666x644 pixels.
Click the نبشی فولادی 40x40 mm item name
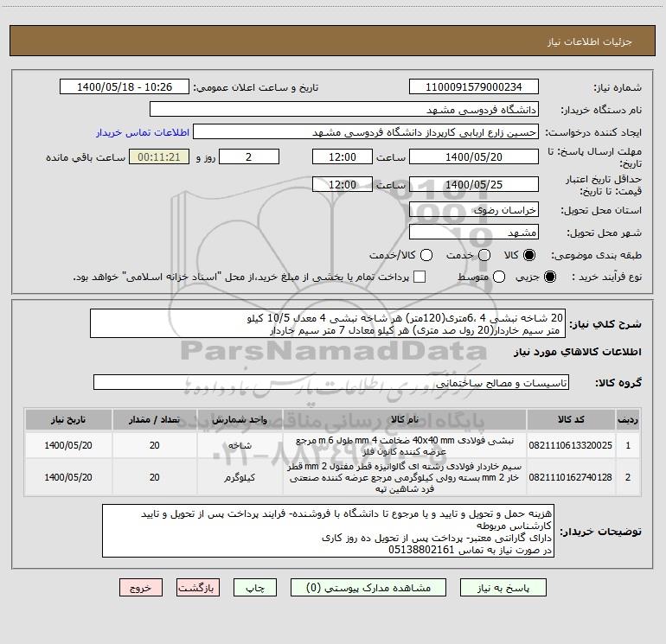click(x=405, y=446)
